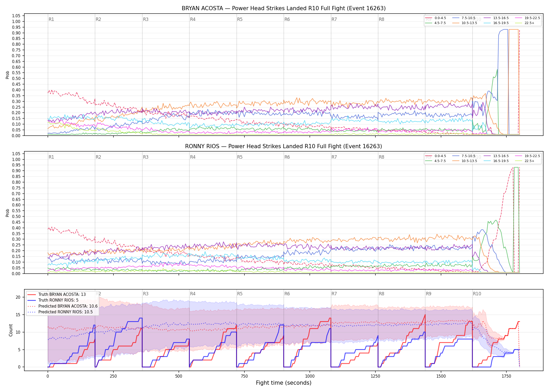Click the Fight time (seconds) axis label
549x392 pixels.
click(284, 383)
